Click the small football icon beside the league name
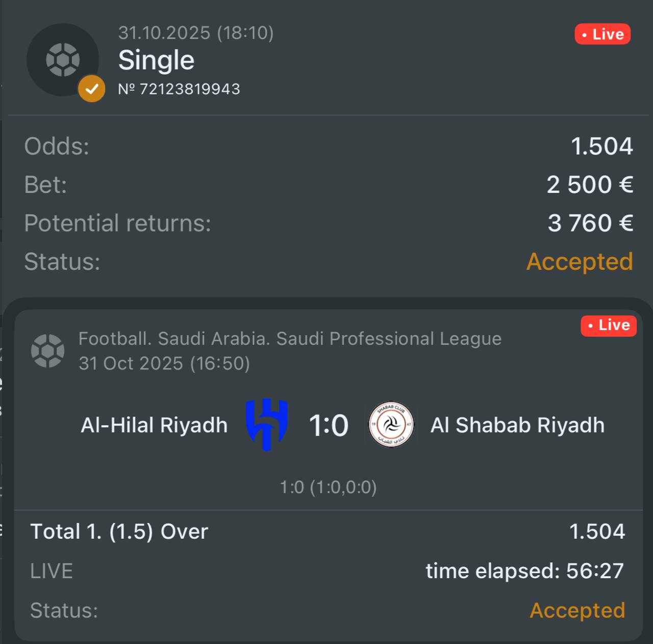The image size is (653, 644). coord(47,351)
